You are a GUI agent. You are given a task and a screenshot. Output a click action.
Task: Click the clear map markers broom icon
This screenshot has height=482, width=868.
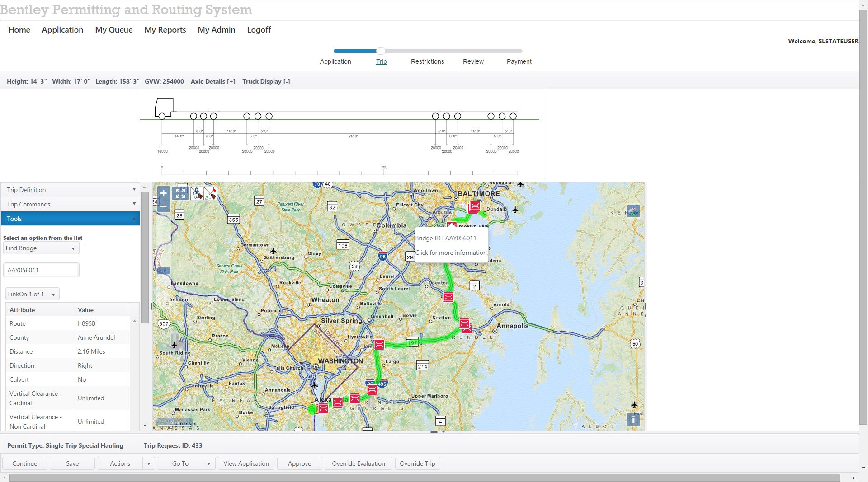coord(197,193)
